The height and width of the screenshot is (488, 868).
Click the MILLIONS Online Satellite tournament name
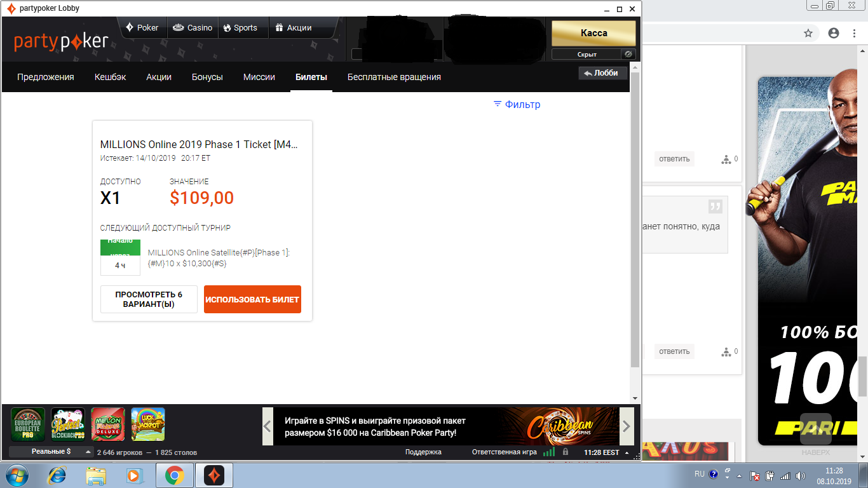219,258
